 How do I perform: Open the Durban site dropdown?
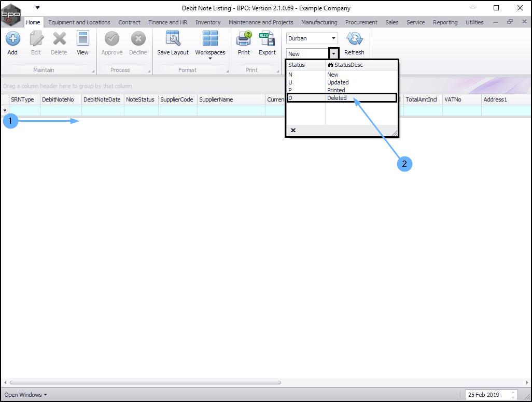[x=333, y=38]
